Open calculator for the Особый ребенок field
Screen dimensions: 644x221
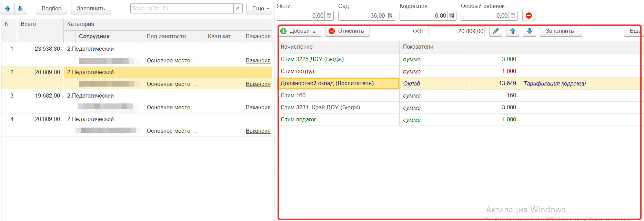pyautogui.click(x=513, y=16)
